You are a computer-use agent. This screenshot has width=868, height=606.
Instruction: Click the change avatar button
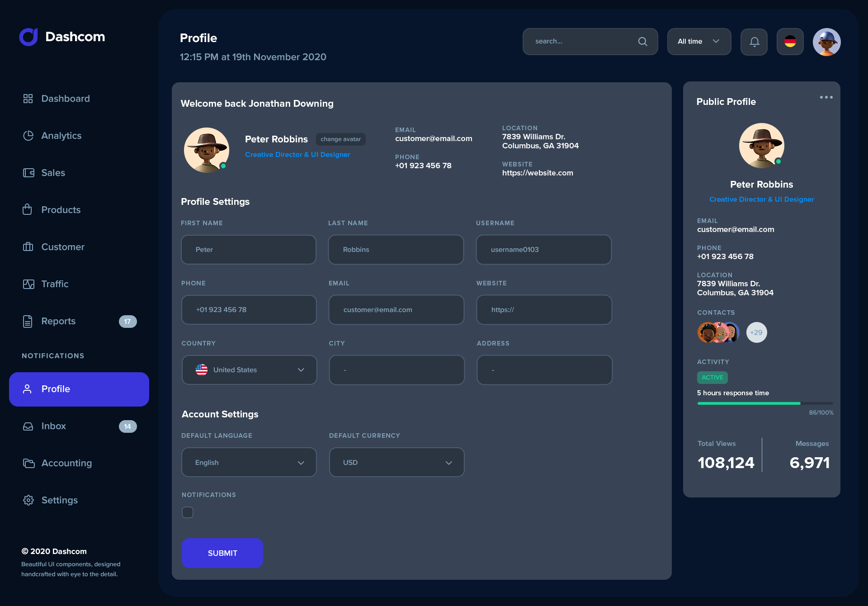click(340, 139)
